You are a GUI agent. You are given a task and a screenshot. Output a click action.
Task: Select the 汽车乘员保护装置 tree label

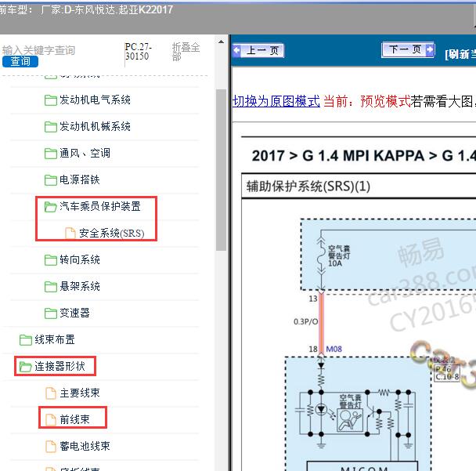coord(100,206)
